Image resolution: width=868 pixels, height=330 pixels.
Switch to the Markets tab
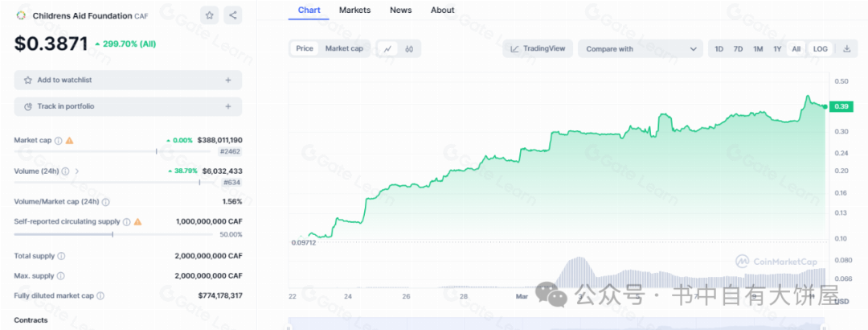pos(354,10)
